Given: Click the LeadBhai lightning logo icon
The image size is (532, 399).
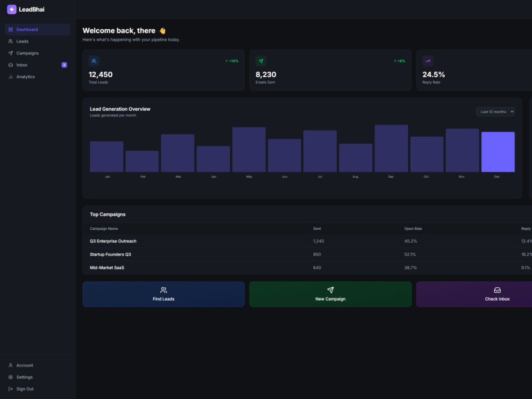Looking at the screenshot, I should tap(12, 10).
